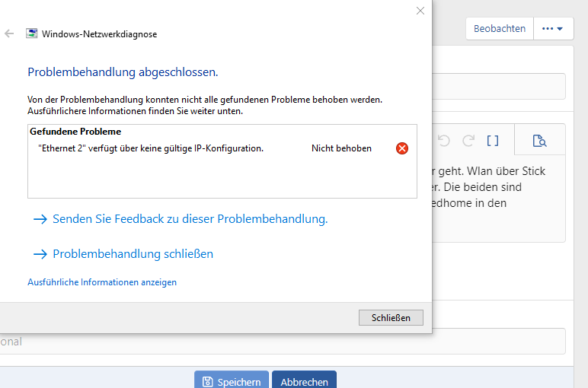The image size is (588, 388).
Task: Click the redo icon in editor toolbar
Action: coord(468,141)
